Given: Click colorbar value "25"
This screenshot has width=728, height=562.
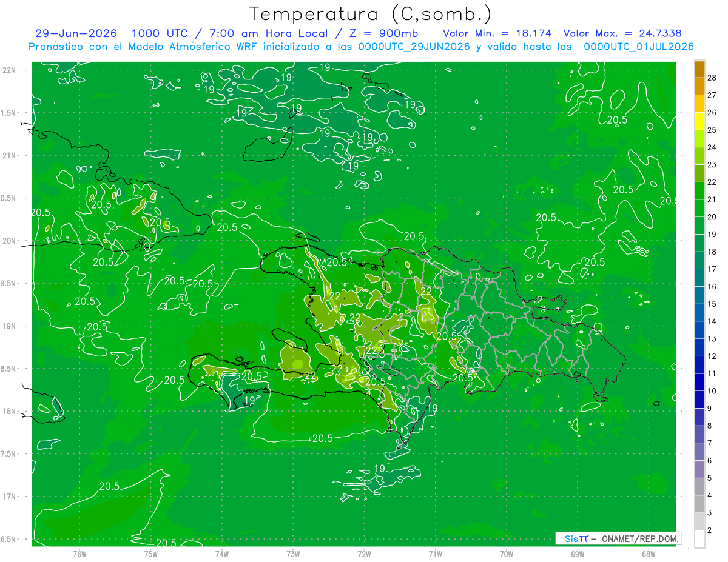Looking at the screenshot, I should coord(712,130).
